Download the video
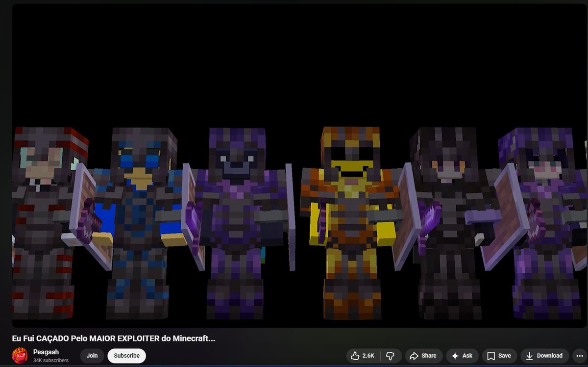 (x=544, y=356)
